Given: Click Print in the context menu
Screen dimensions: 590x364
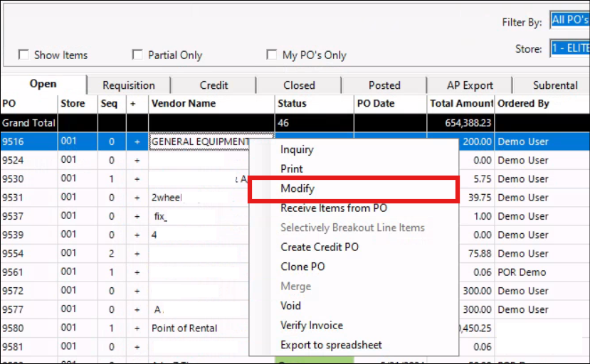Looking at the screenshot, I should [292, 169].
